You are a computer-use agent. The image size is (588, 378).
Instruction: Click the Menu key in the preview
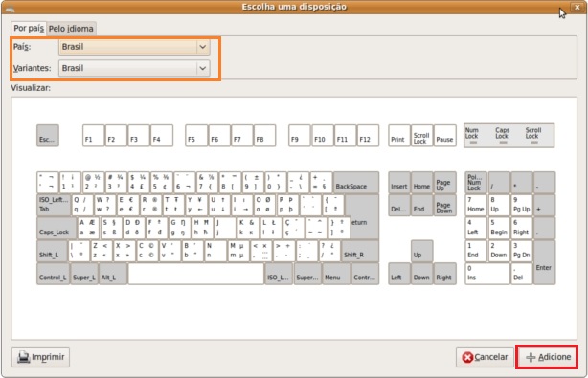pyautogui.click(x=336, y=274)
